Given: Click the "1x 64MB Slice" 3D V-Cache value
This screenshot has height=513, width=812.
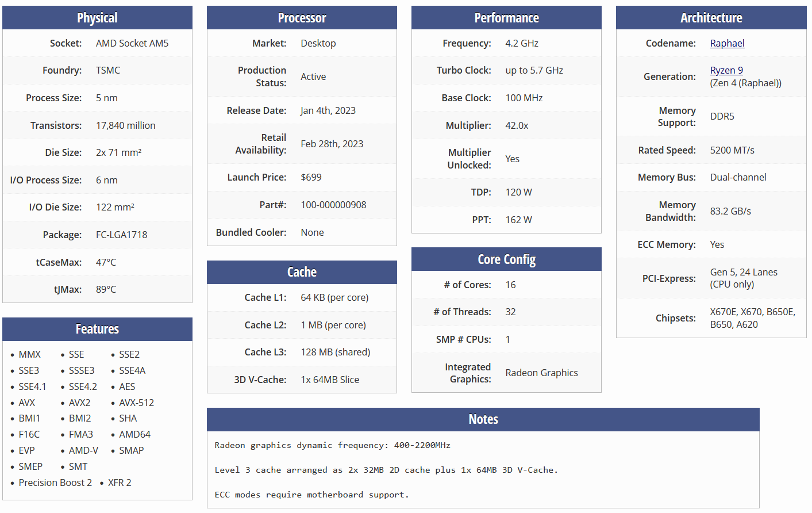Looking at the screenshot, I should coord(330,380).
